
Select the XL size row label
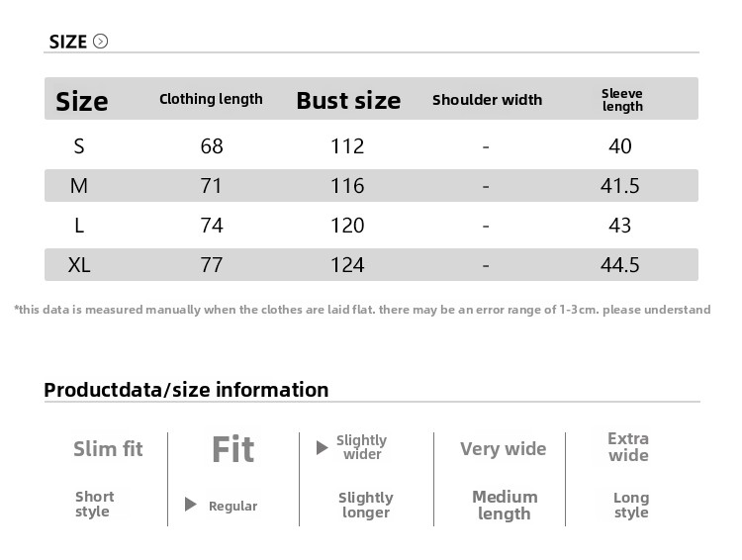pyautogui.click(x=79, y=265)
